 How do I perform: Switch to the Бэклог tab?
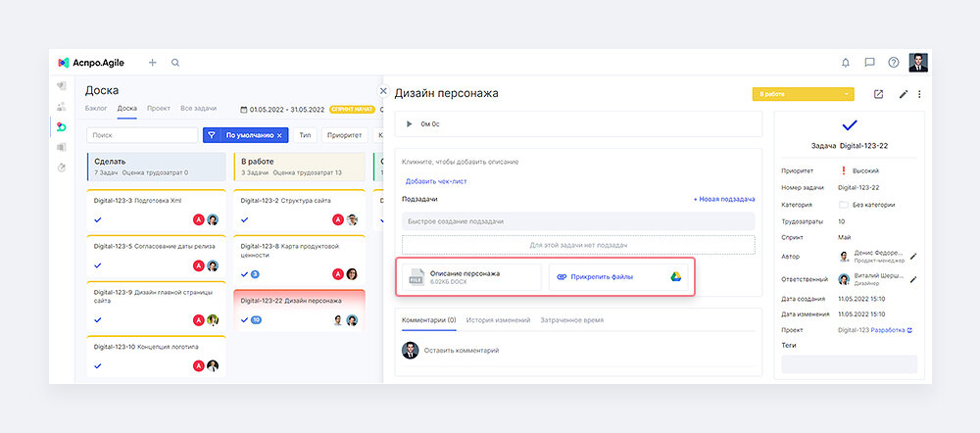96,108
